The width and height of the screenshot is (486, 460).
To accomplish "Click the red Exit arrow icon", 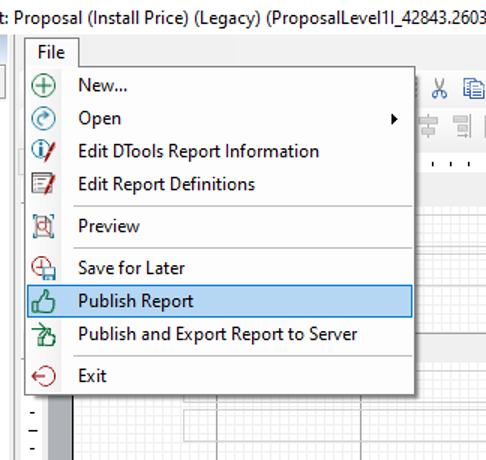I will tap(43, 376).
